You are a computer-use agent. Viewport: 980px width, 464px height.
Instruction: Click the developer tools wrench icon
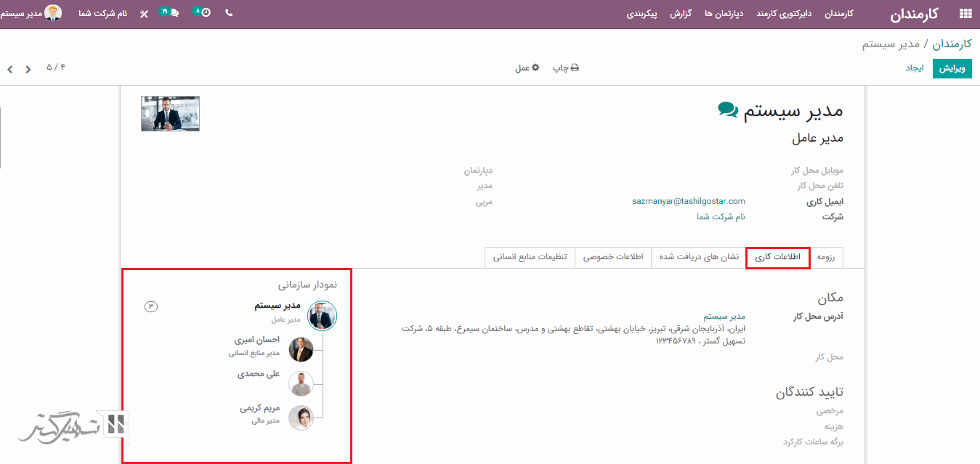coord(144,14)
